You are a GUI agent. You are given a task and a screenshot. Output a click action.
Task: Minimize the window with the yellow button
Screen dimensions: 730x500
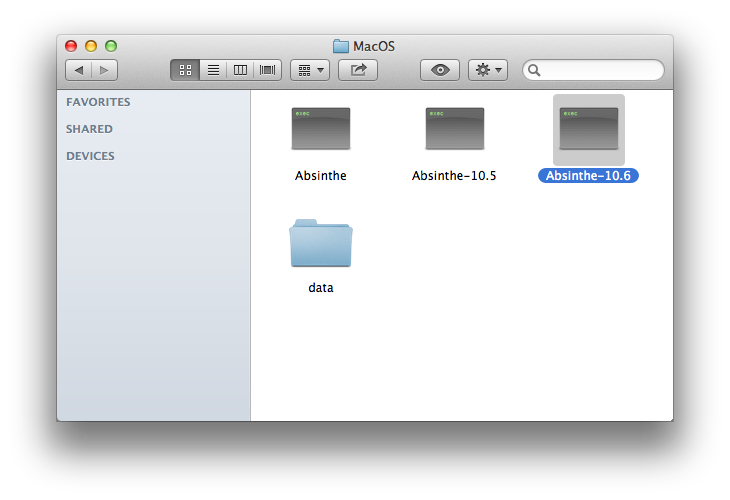(91, 46)
